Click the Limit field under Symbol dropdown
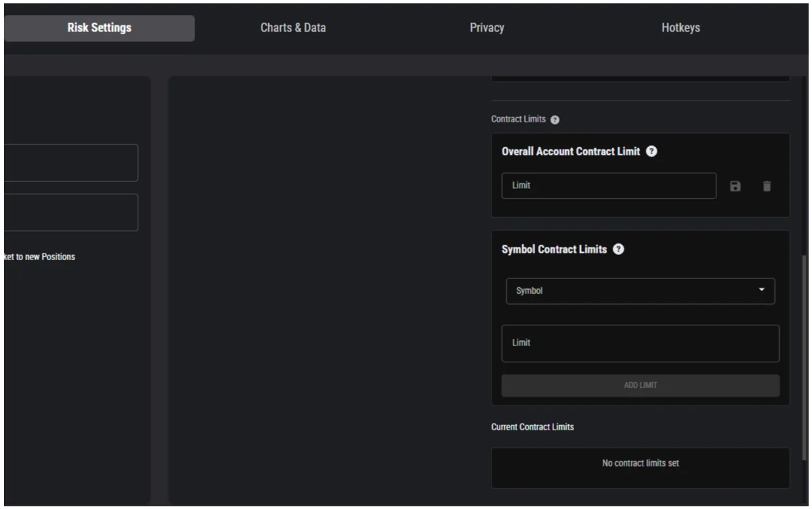This screenshot has width=812, height=509. tap(640, 344)
